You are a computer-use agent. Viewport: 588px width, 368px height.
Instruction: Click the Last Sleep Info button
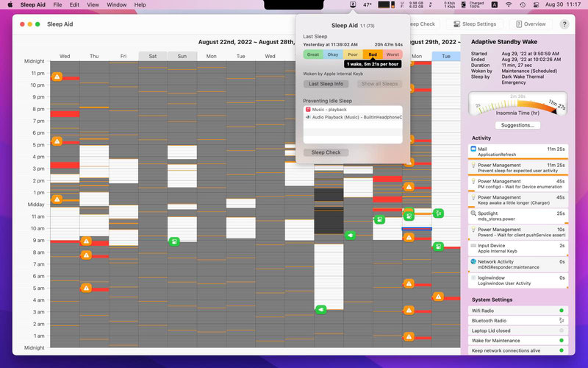click(326, 84)
